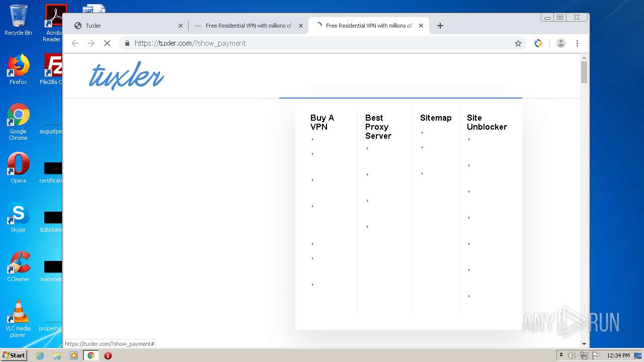Open network tray icon

[x=584, y=355]
